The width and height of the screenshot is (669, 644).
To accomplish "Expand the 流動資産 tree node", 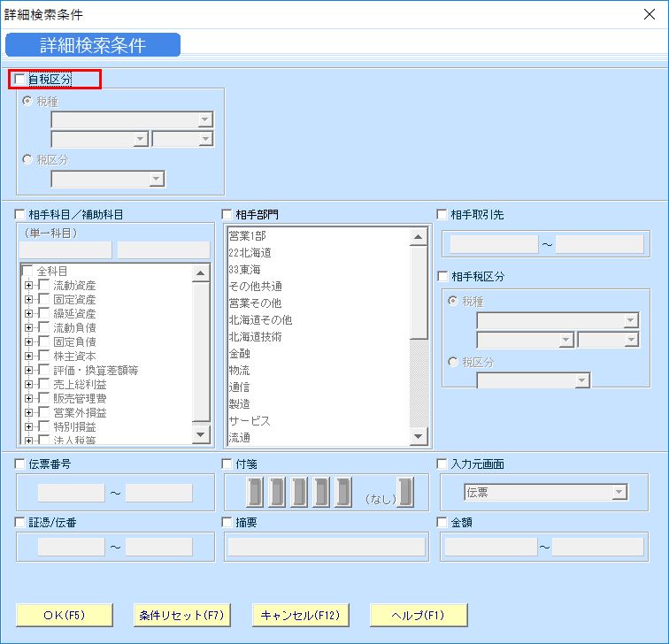I will tap(28, 286).
